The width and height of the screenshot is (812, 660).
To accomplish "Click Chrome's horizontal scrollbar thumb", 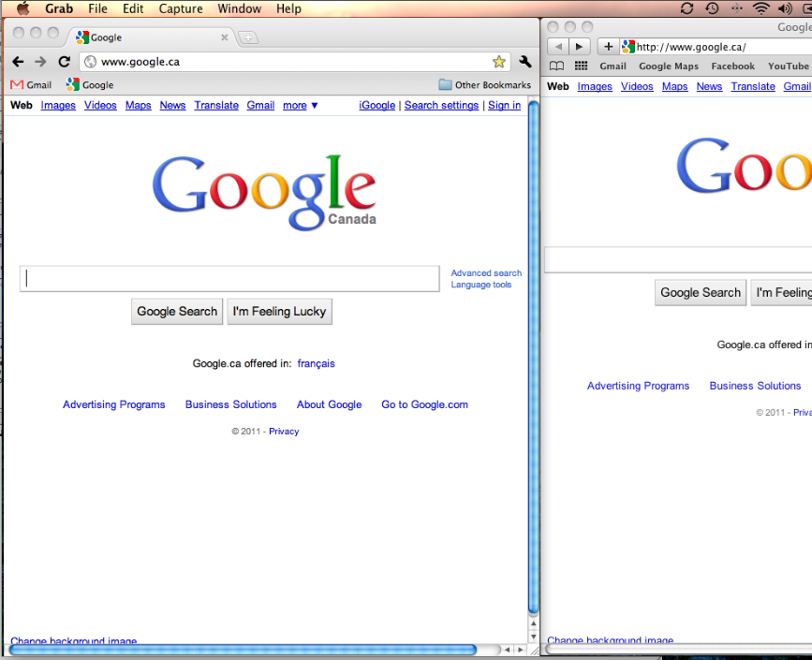I will (244, 650).
